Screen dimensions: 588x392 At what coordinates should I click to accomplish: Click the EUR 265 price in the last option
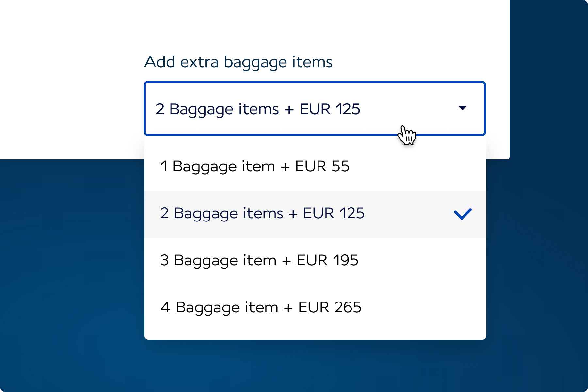pyautogui.click(x=330, y=307)
